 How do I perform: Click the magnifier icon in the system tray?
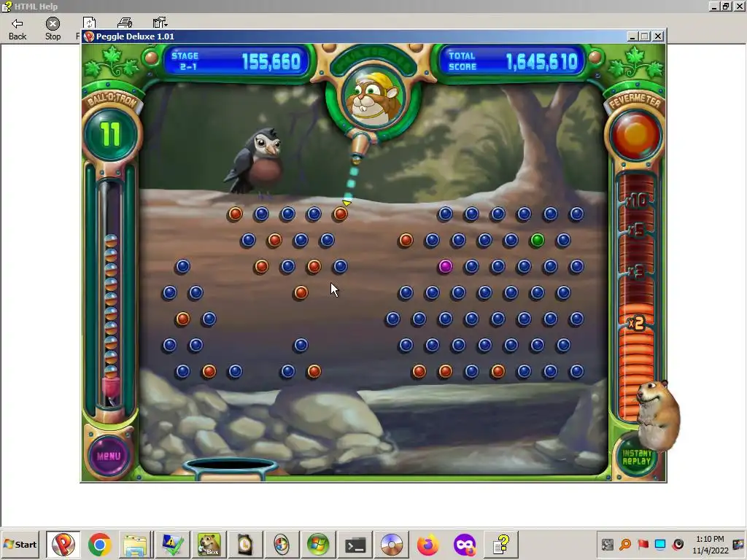point(625,544)
